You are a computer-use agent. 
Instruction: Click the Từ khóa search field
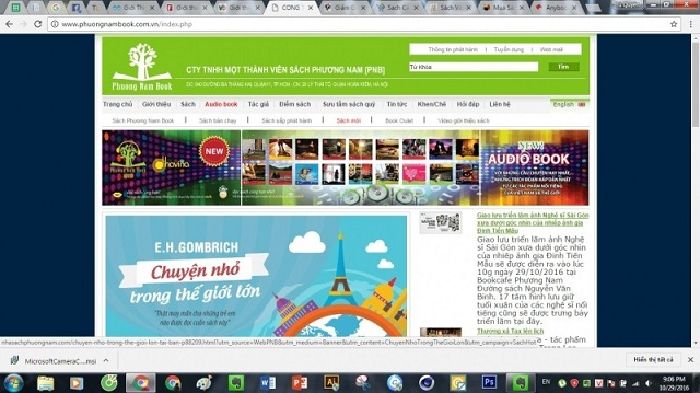[x=474, y=67]
